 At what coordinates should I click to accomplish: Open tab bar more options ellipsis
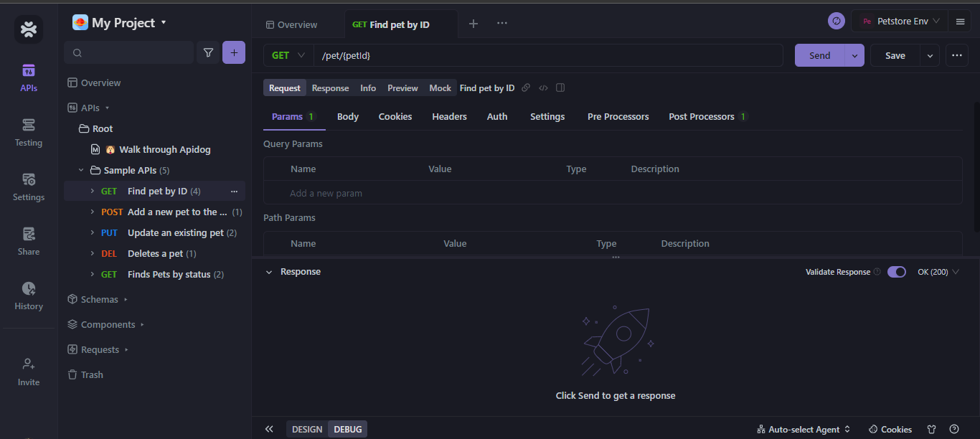[x=502, y=24]
